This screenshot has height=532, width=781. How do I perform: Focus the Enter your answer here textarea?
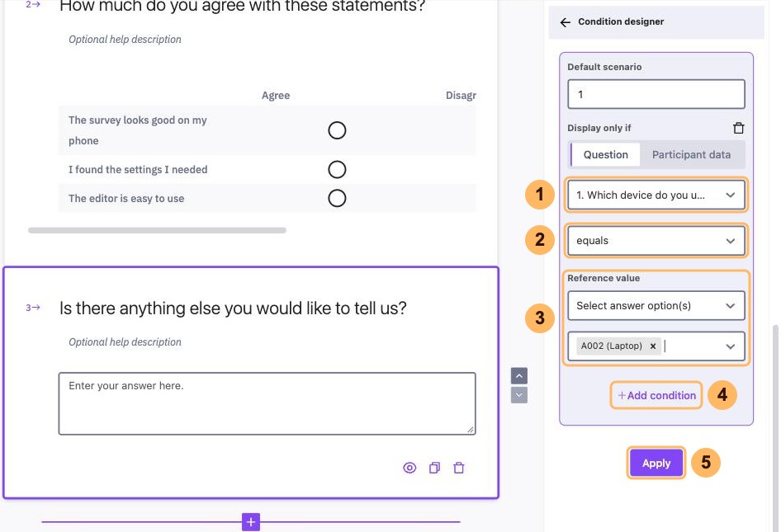click(x=267, y=403)
